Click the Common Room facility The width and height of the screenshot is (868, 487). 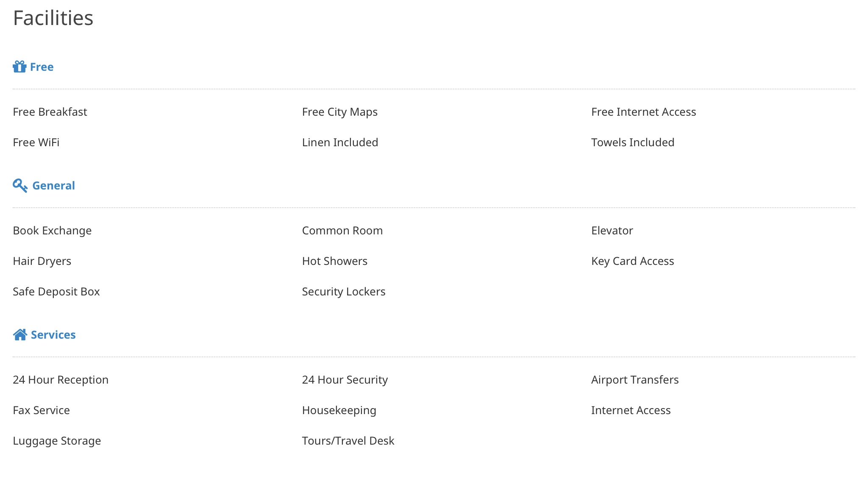pos(342,231)
